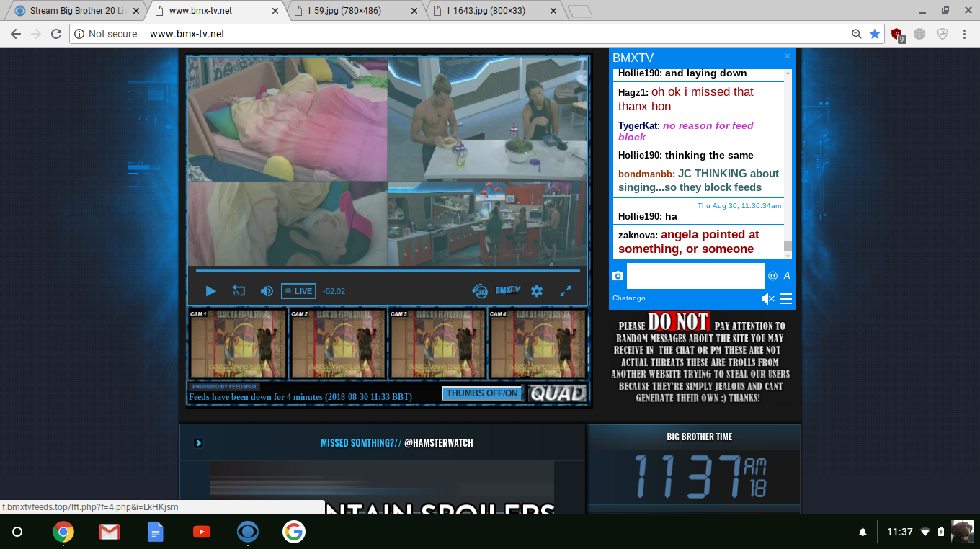The image size is (980, 549).
Task: Select the CAM 2 thumbnail
Action: click(338, 344)
